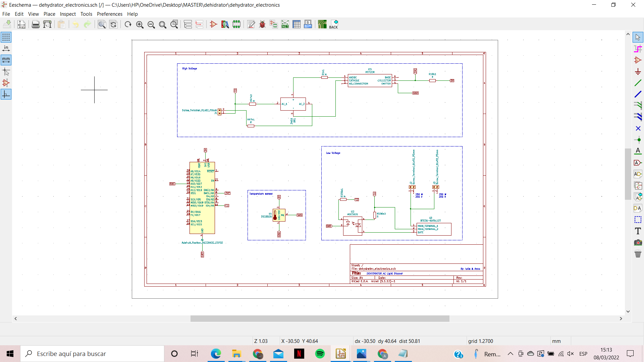Select the Place Power Port tool
Image resolution: width=644 pixels, height=362 pixels.
pyautogui.click(x=638, y=71)
